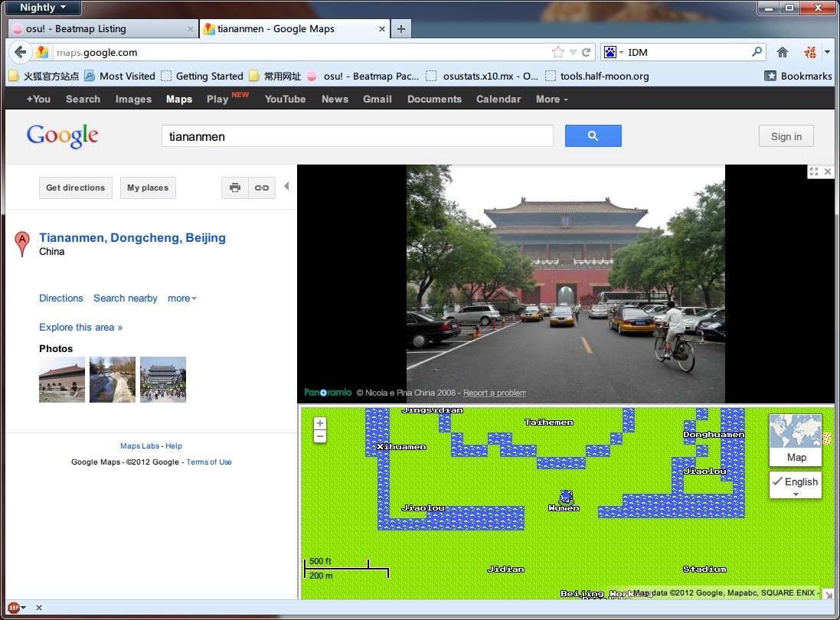Open the Nightly application menu dropdown

(43, 8)
